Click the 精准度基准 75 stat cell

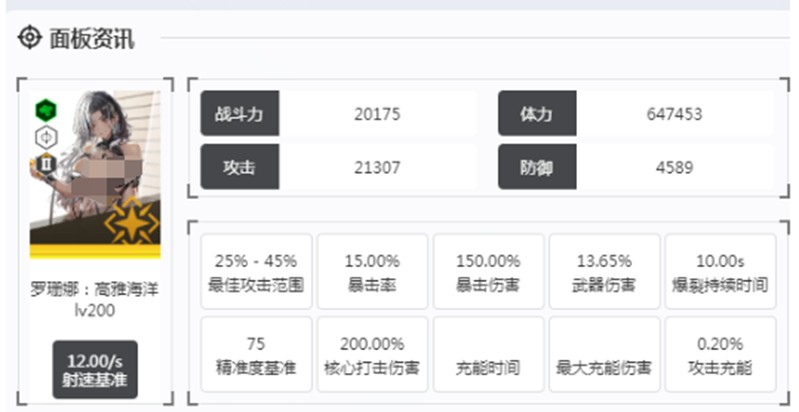pyautogui.click(x=256, y=355)
